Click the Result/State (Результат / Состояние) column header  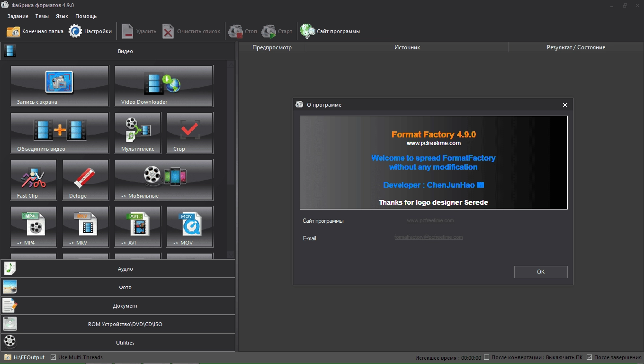click(x=576, y=47)
